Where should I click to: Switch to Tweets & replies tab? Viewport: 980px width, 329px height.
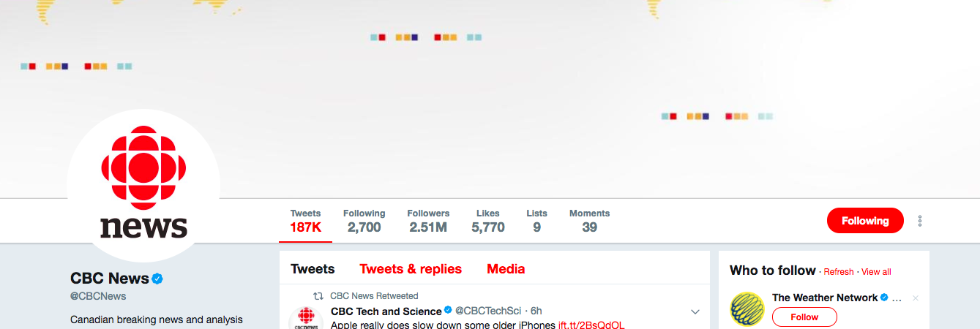[411, 269]
